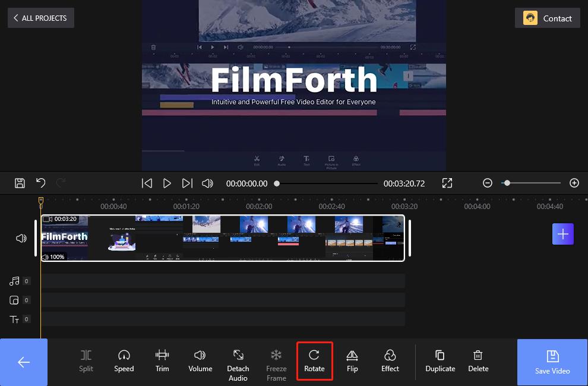Click the 00:01:20 timeline ruler mark
This screenshot has height=386, width=588.
click(186, 206)
